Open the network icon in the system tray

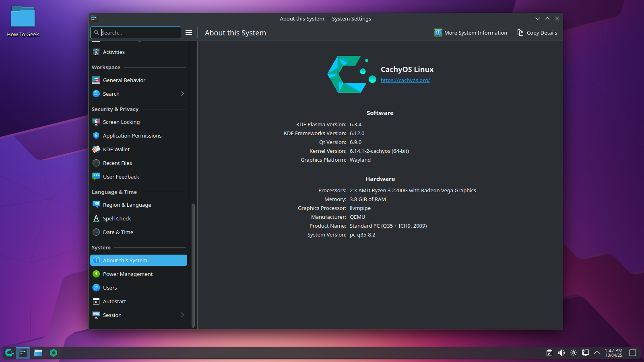(585, 353)
